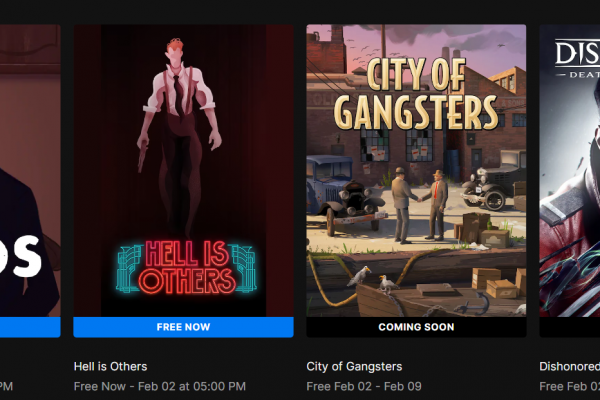Open the partially visible Dishonored title link
The width and height of the screenshot is (600, 400).
(569, 366)
